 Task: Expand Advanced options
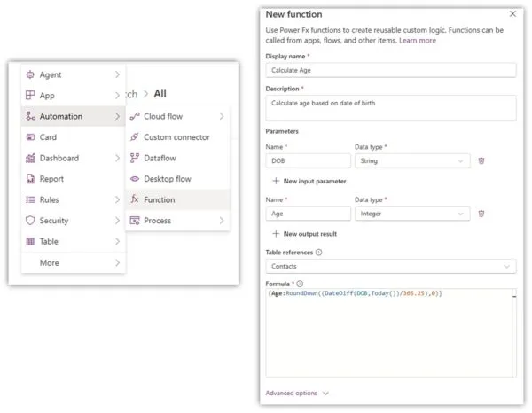tap(297, 393)
